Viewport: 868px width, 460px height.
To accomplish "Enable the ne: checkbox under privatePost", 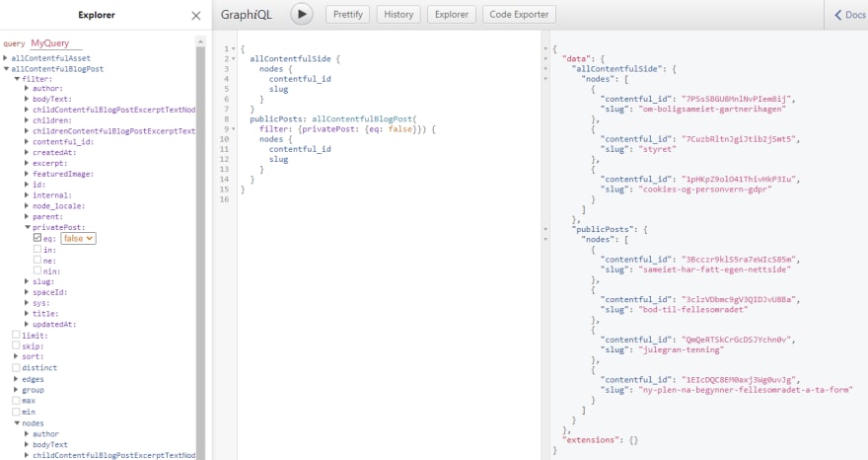I will click(37, 260).
